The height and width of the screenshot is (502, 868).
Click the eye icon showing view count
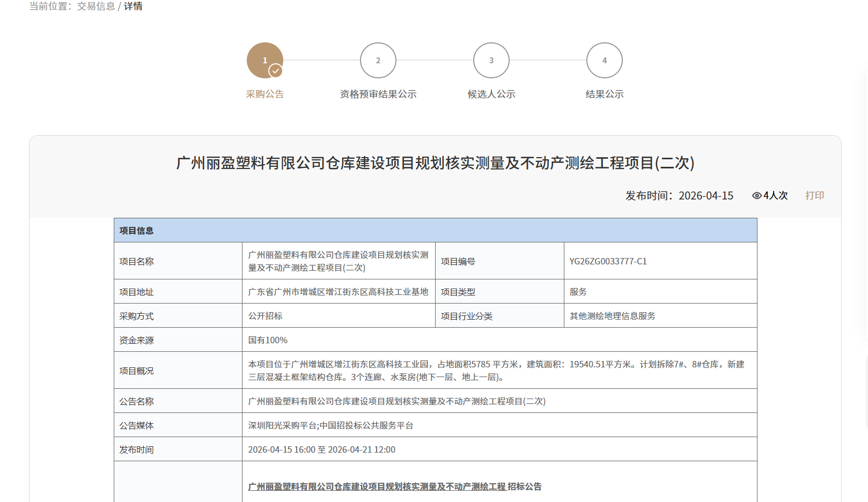756,195
